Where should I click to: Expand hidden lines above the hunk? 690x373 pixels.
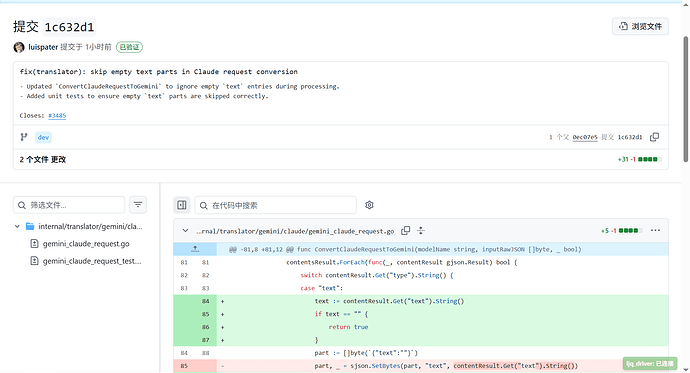pos(195,249)
